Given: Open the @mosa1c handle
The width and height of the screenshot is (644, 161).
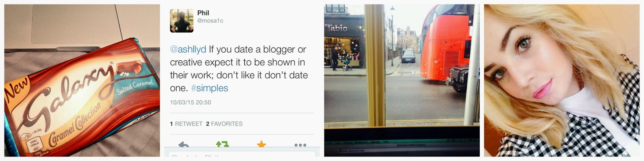Looking at the screenshot, I should [x=210, y=21].
